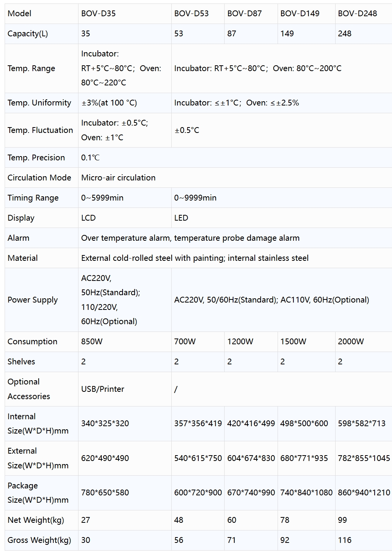
Task: Click the Optional Accessories label
Action: (29, 389)
